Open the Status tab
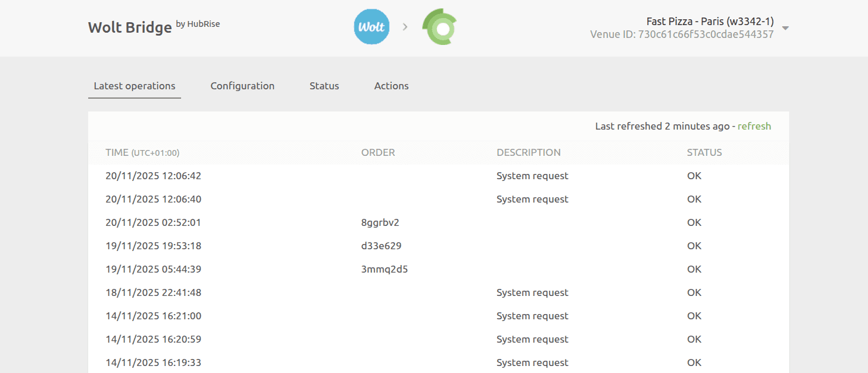This screenshot has height=373, width=868. [324, 86]
